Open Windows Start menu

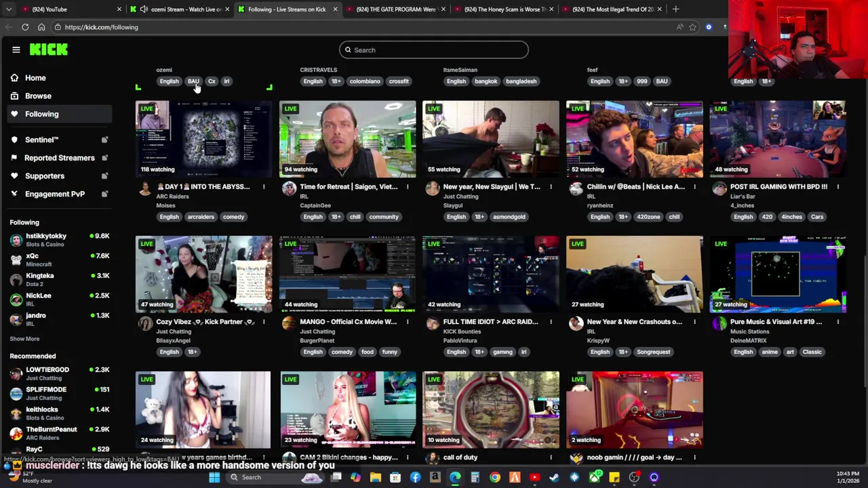214,478
